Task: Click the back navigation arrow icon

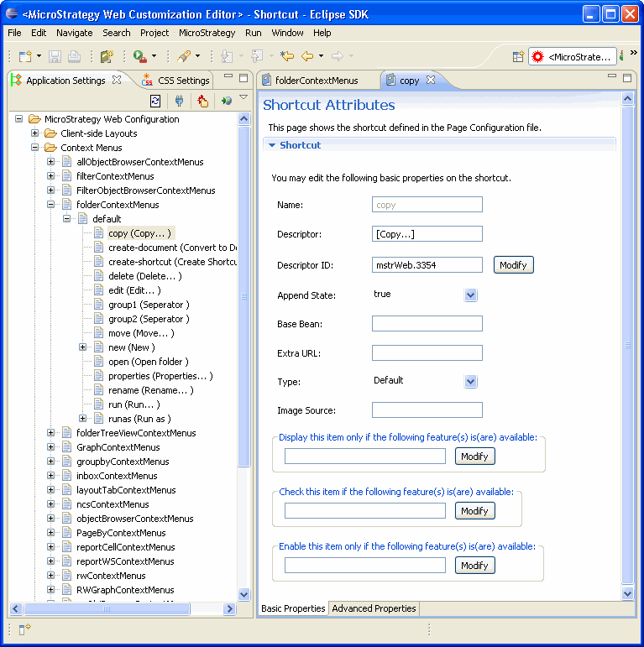Action: point(307,56)
